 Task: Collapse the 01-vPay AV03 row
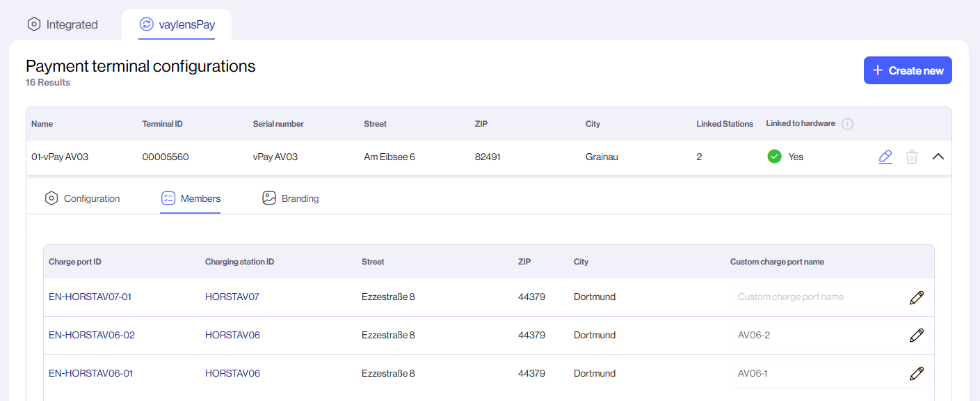[x=938, y=157]
